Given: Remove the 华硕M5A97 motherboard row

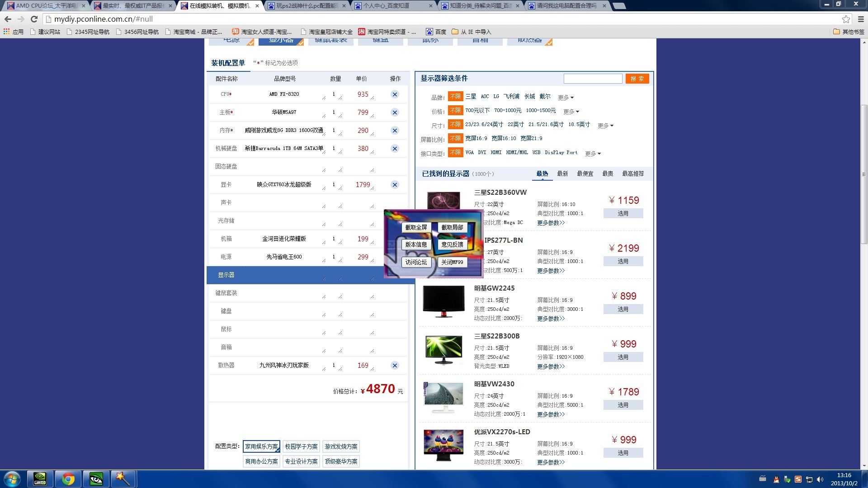Looking at the screenshot, I should coord(395,113).
